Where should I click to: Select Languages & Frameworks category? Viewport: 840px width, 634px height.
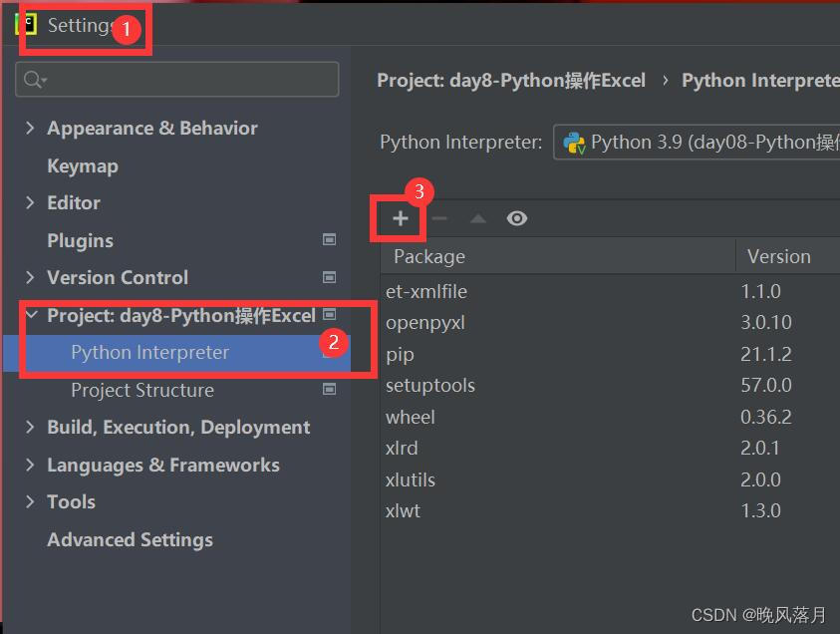click(x=163, y=465)
